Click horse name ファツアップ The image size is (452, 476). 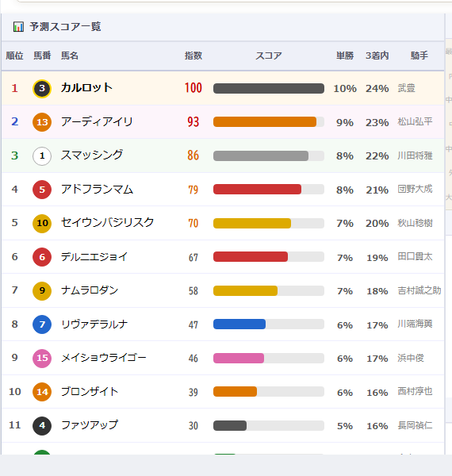(x=90, y=425)
